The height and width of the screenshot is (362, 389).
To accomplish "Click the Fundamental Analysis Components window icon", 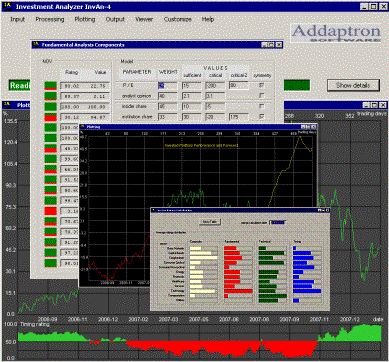I will coord(37,45).
